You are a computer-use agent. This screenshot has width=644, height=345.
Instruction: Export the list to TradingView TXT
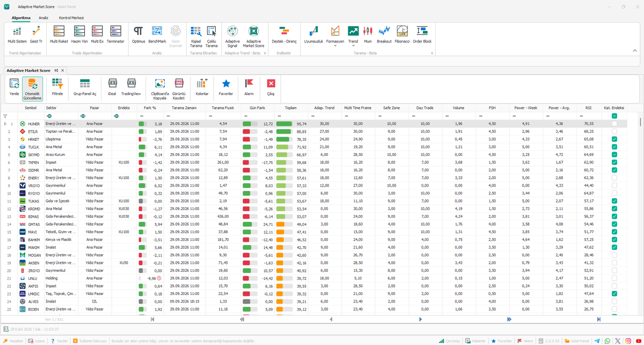click(131, 87)
